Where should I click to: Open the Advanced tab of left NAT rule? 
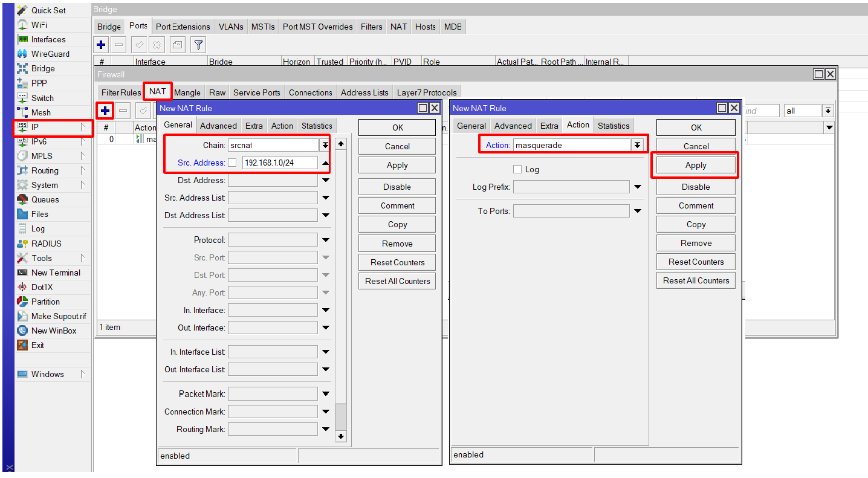218,126
